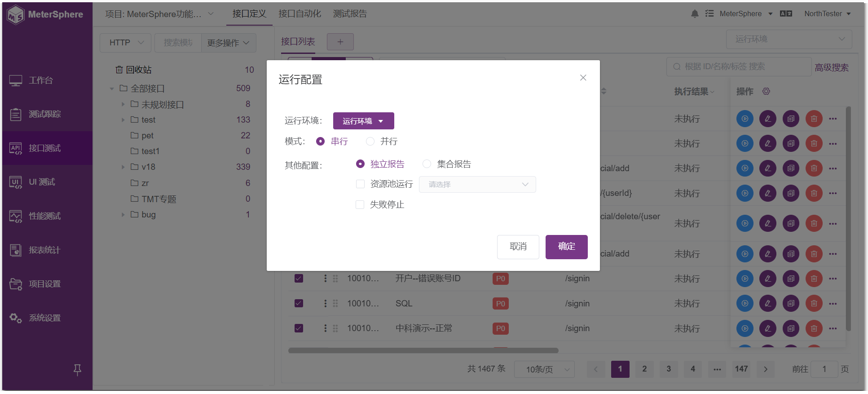Image resolution: width=868 pixels, height=394 pixels.
Task: Click the vertical table scrollbar
Action: (x=848, y=218)
